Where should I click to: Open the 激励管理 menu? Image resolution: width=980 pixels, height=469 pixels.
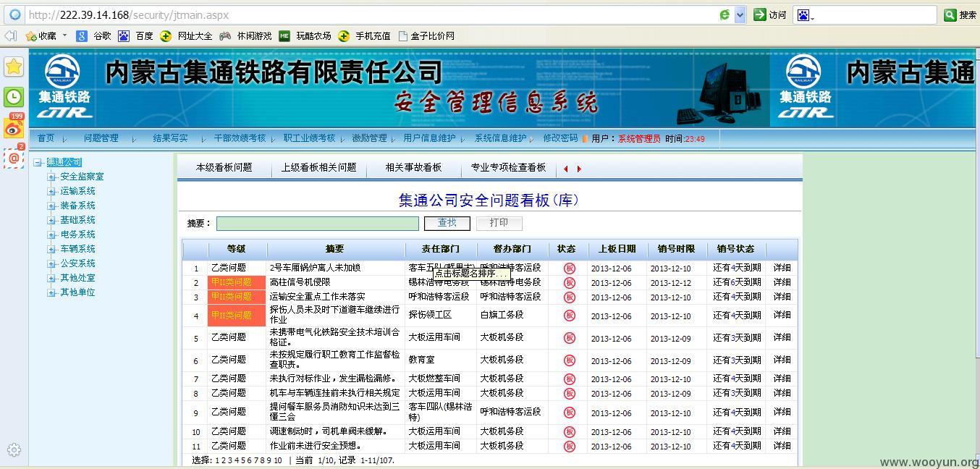click(x=369, y=138)
